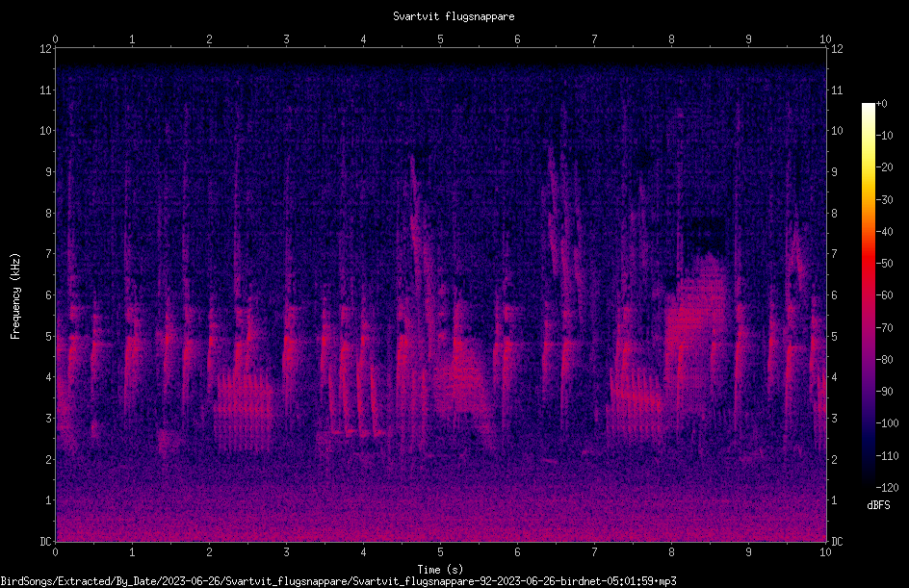Click the 'Frequency (kHz)' axis label
This screenshot has width=909, height=588.
15,296
